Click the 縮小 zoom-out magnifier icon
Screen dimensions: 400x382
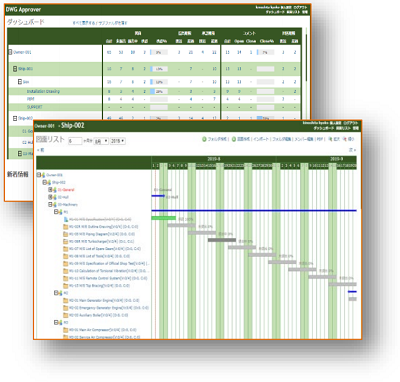click(x=344, y=139)
